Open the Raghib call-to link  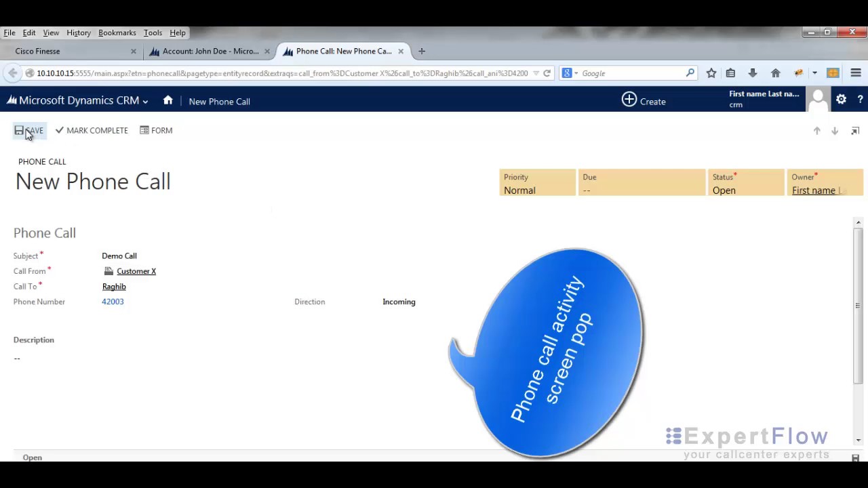(114, 287)
